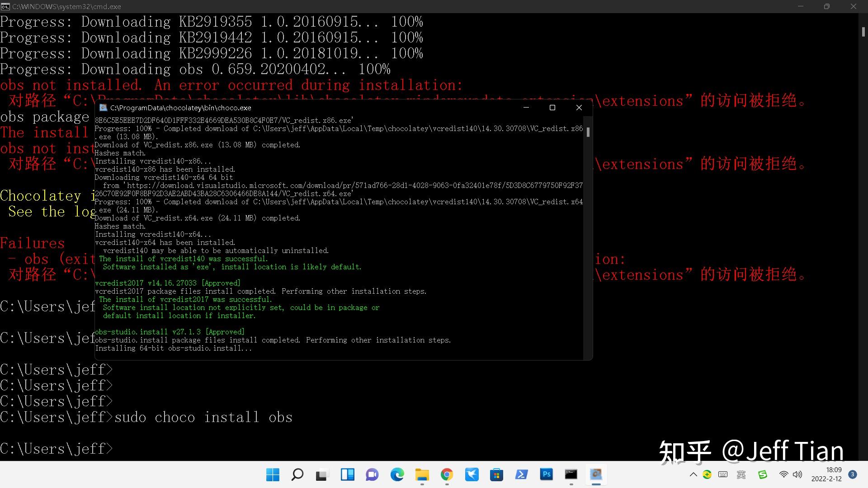Open Task View on taskbar
868x488 pixels.
tap(322, 474)
